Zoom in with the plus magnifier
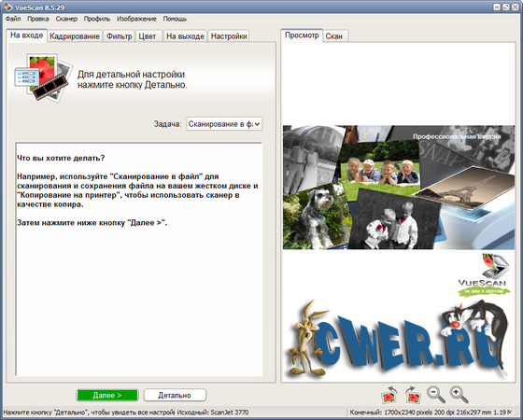This screenshot has height=420, width=523. pyautogui.click(x=459, y=394)
